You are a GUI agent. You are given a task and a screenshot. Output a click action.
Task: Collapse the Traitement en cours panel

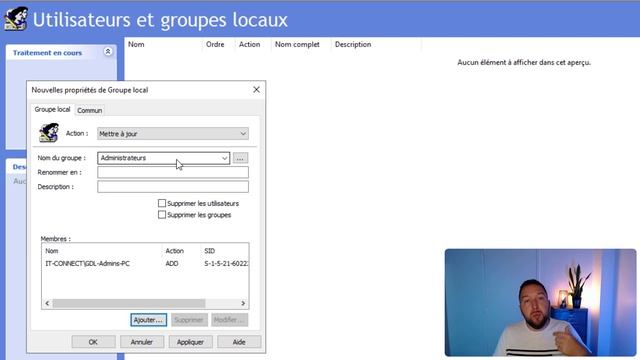108,52
